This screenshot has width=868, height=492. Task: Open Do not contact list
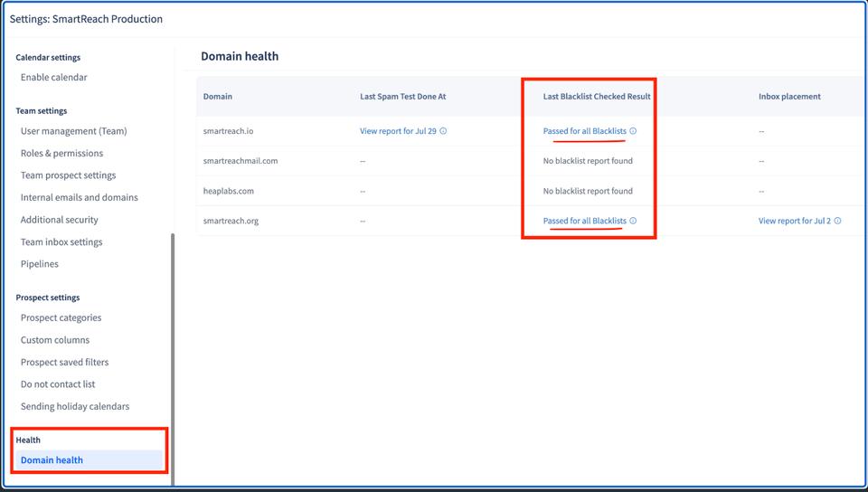coord(58,384)
